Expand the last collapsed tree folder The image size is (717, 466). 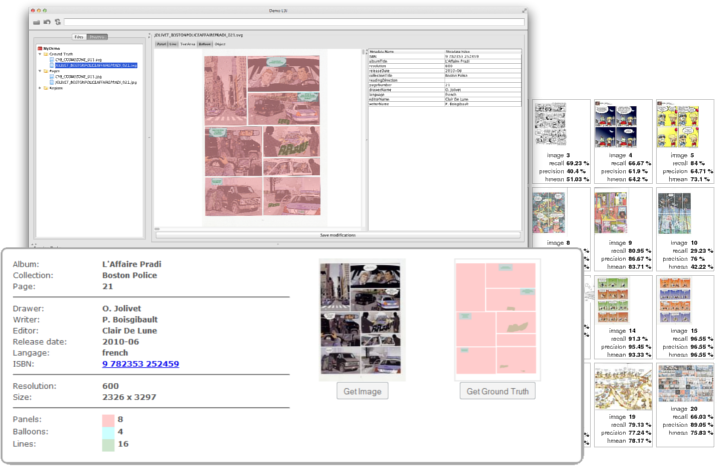pos(40,88)
